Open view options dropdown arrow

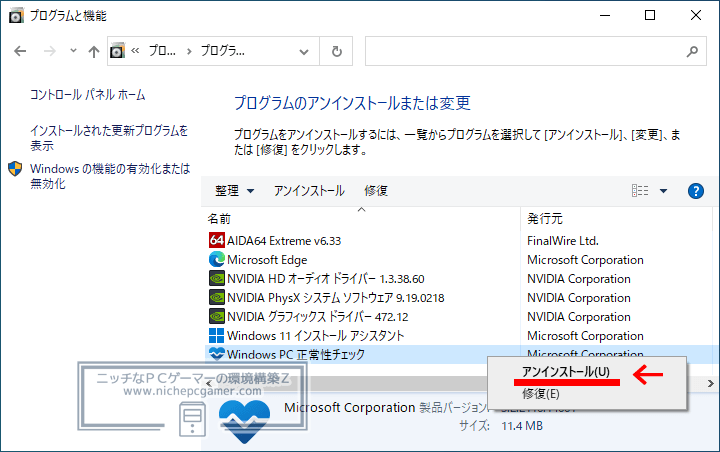pos(664,191)
